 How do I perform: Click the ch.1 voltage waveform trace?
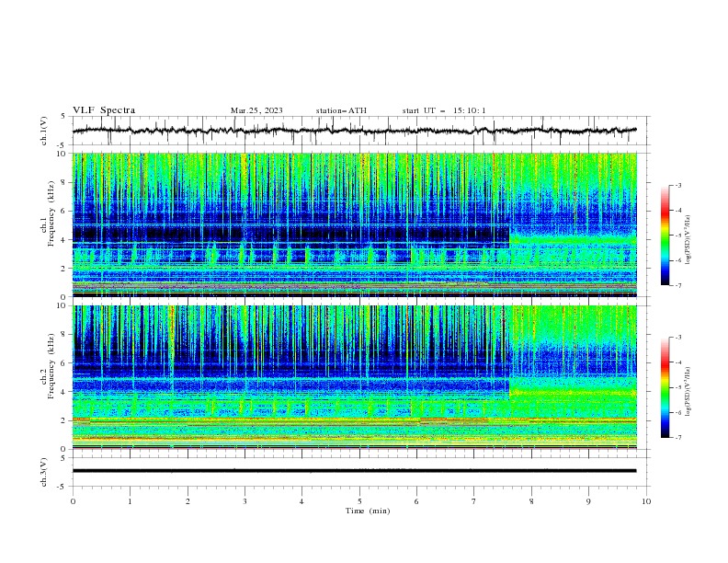pyautogui.click(x=354, y=131)
